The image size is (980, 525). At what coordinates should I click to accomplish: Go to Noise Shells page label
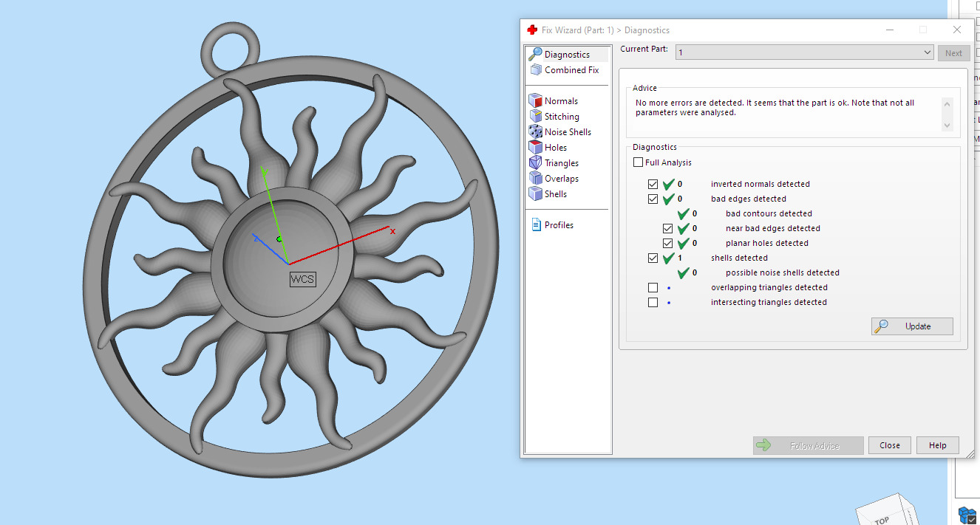point(568,131)
